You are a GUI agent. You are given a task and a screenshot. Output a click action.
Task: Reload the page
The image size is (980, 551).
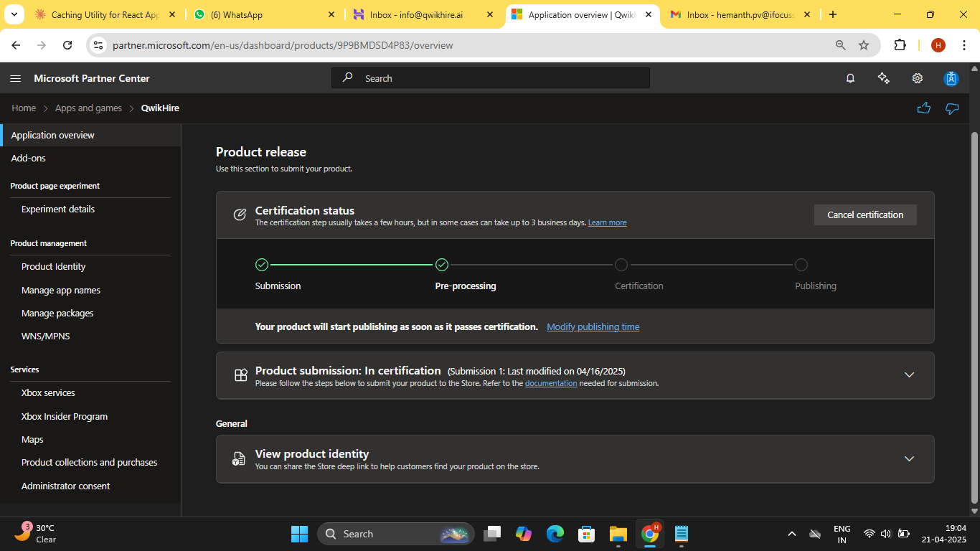(x=67, y=45)
